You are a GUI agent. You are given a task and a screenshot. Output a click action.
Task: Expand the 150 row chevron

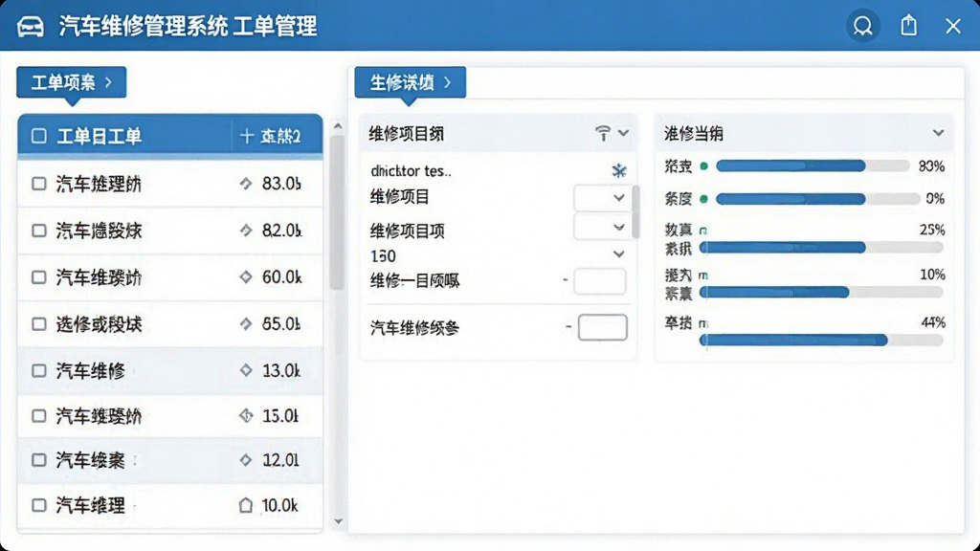pos(619,254)
